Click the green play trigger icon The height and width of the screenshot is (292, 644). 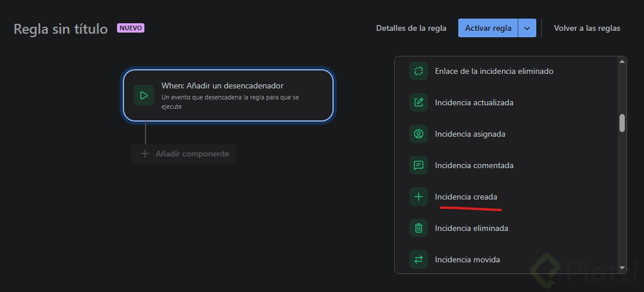144,95
